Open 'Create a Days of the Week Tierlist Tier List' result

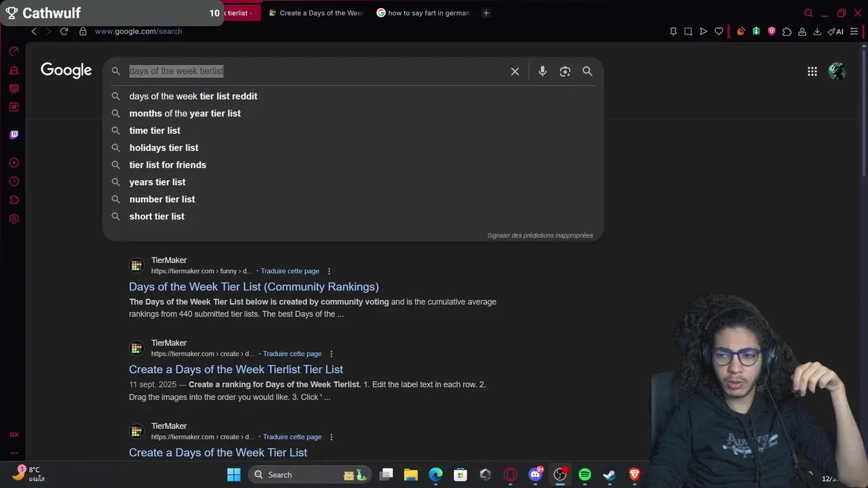pos(236,369)
